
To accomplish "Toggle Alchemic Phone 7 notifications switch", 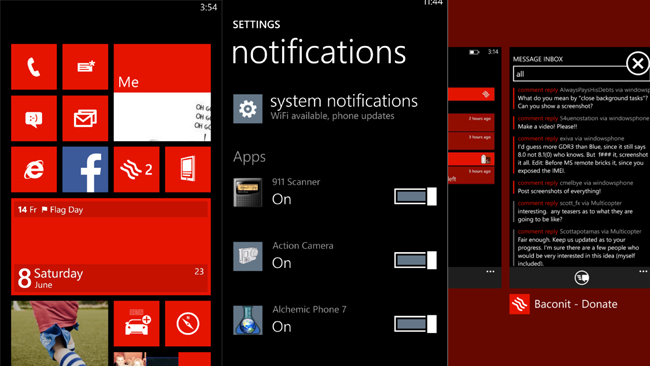I will (x=415, y=324).
